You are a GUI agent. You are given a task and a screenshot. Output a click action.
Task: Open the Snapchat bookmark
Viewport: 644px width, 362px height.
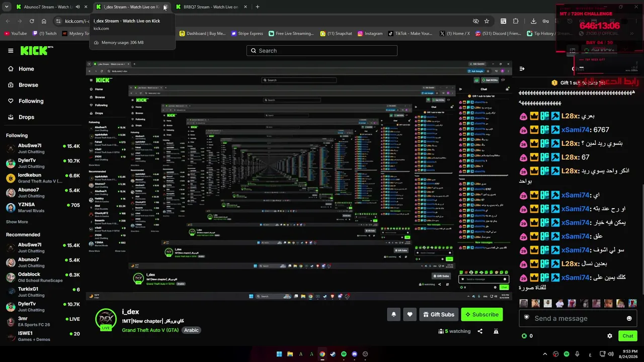point(336,34)
